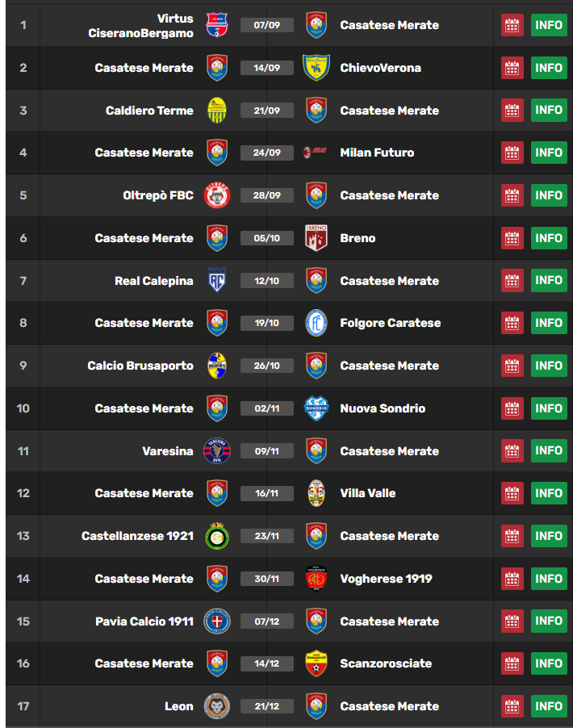Click the Nuova Sondrio team crest
573x728 pixels.
click(x=316, y=408)
